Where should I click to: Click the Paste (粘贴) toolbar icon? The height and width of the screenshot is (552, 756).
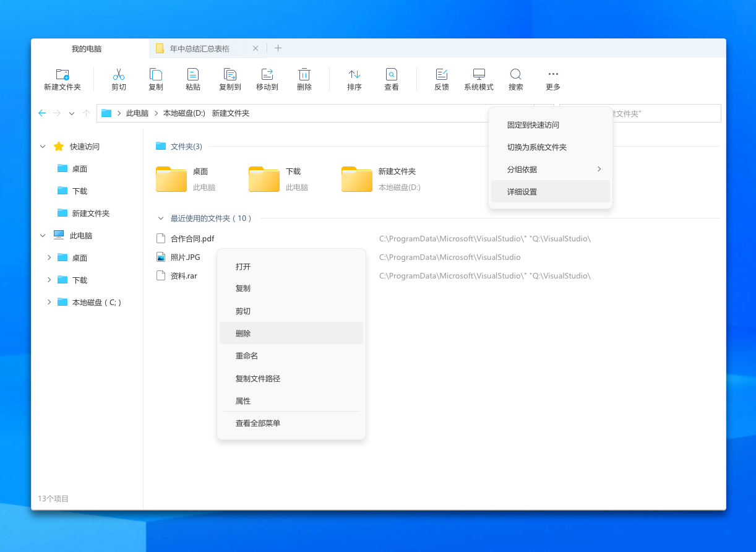[x=193, y=74]
